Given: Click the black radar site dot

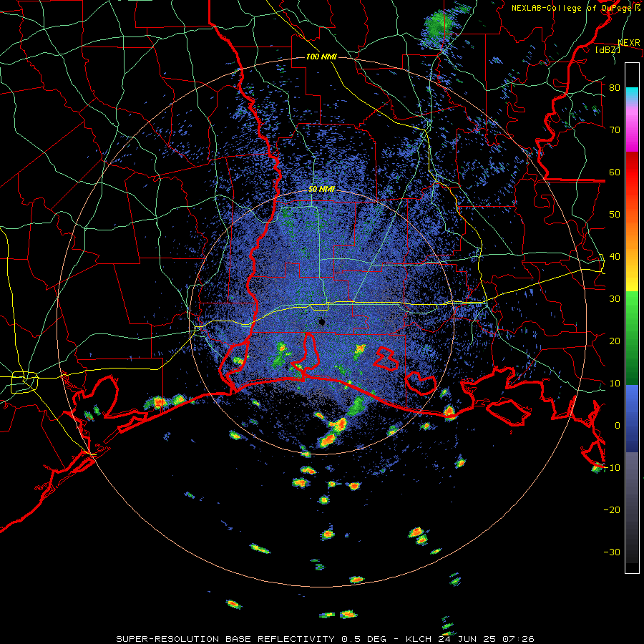Looking at the screenshot, I should 322,322.
